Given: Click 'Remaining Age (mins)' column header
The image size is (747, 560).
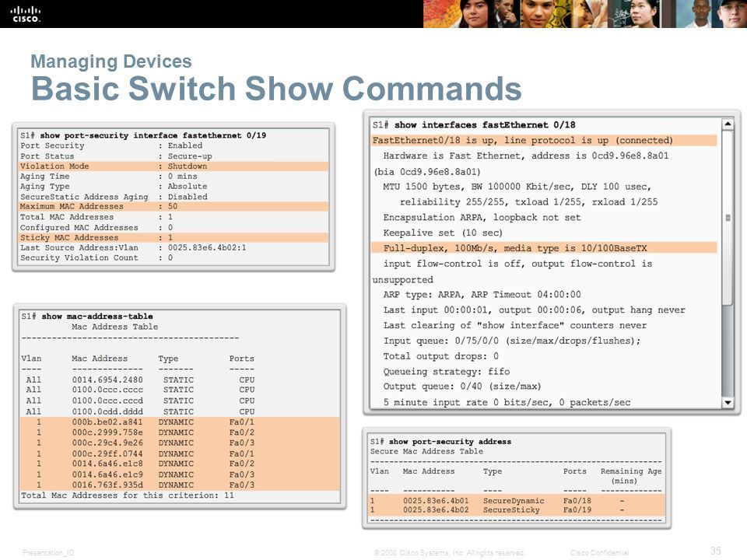Looking at the screenshot, I should pos(631,476).
